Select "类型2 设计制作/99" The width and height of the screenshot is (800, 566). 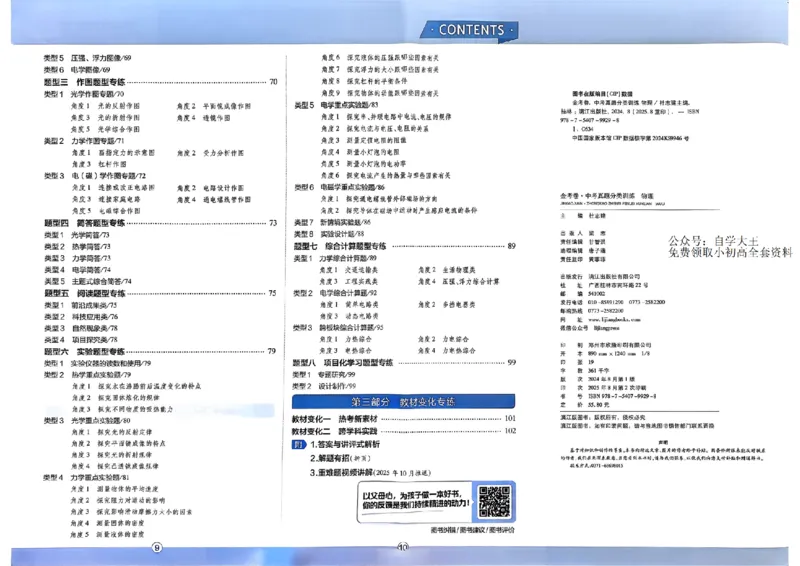coord(324,386)
